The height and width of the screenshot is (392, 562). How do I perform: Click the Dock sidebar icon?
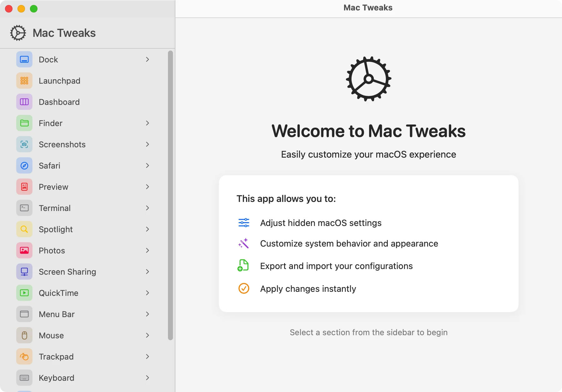click(x=24, y=59)
